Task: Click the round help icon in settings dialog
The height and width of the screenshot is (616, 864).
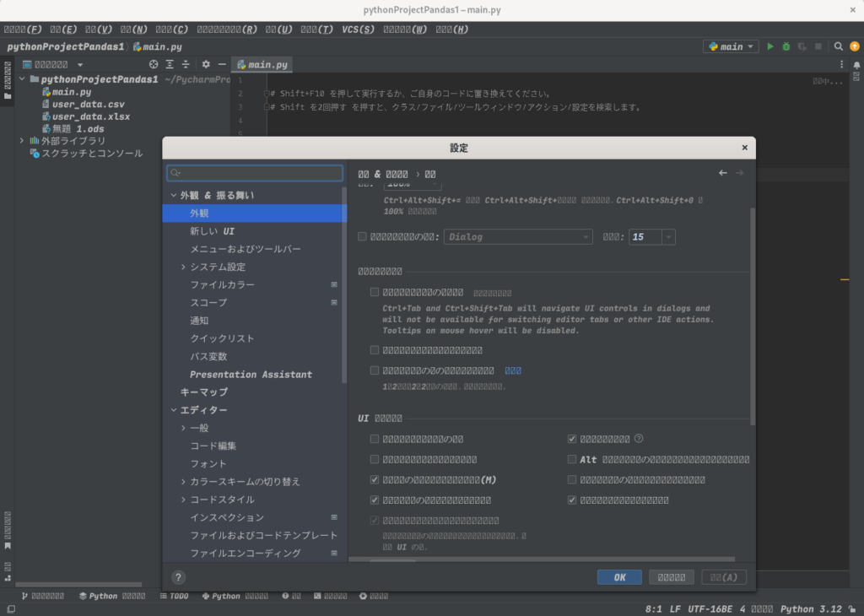Action: 178,577
